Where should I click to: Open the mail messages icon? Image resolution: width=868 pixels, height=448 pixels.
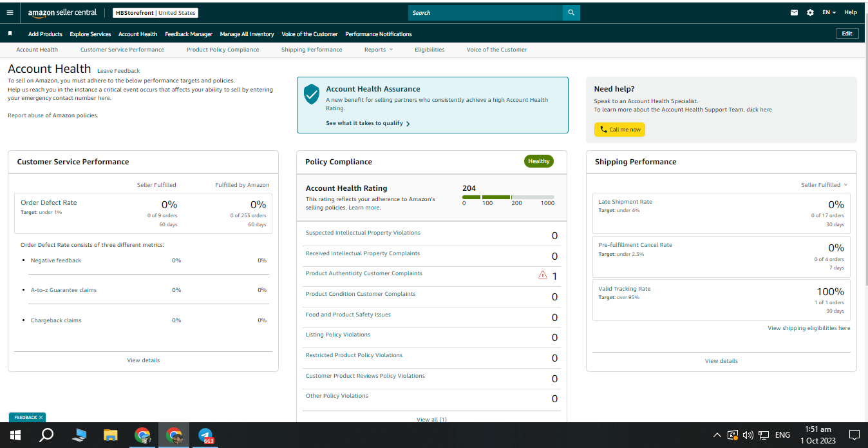(795, 12)
